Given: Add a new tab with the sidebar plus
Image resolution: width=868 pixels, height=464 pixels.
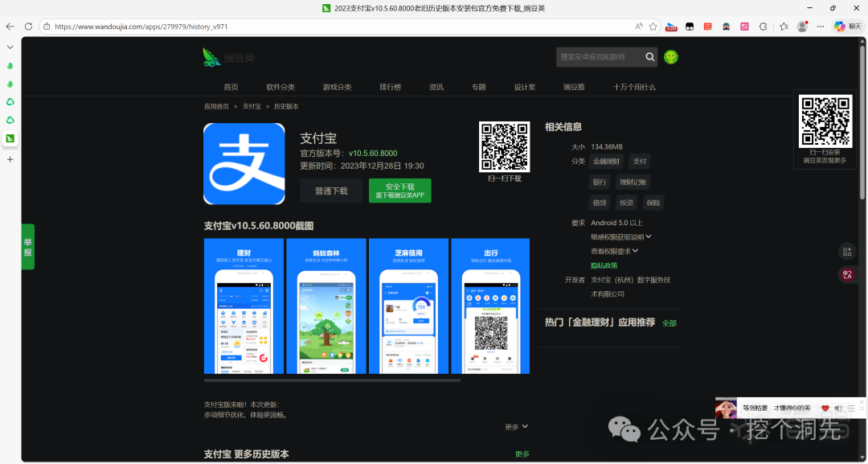Looking at the screenshot, I should [x=10, y=159].
